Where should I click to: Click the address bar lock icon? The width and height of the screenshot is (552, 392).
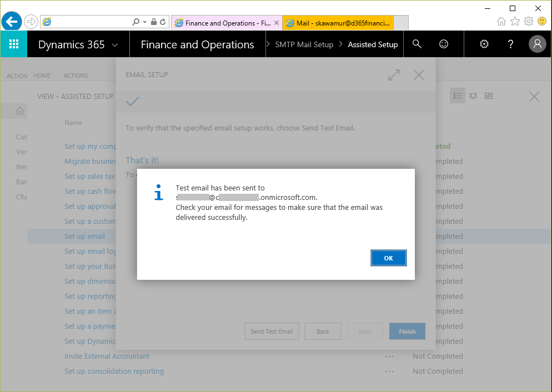153,22
